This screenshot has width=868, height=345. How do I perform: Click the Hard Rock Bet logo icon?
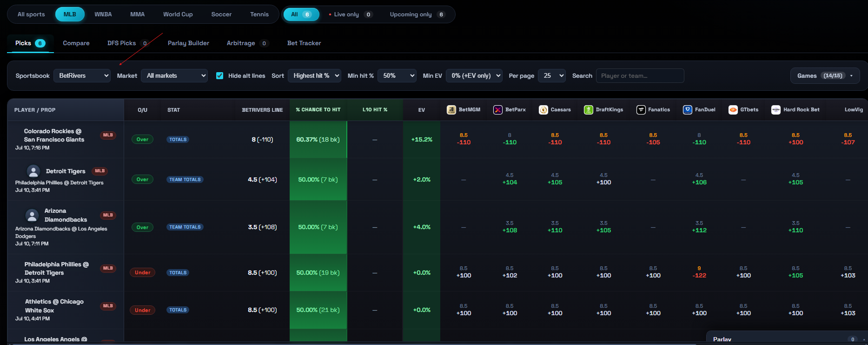click(775, 110)
